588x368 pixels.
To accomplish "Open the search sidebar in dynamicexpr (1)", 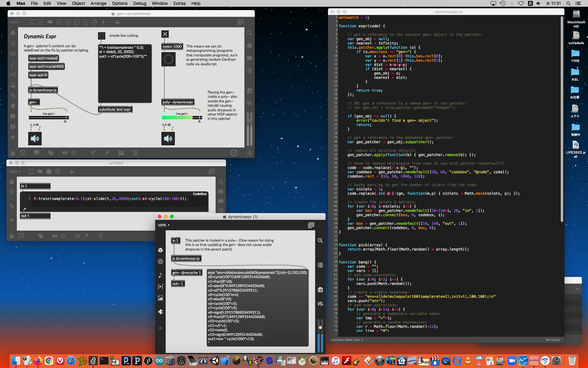I will click(x=320, y=241).
